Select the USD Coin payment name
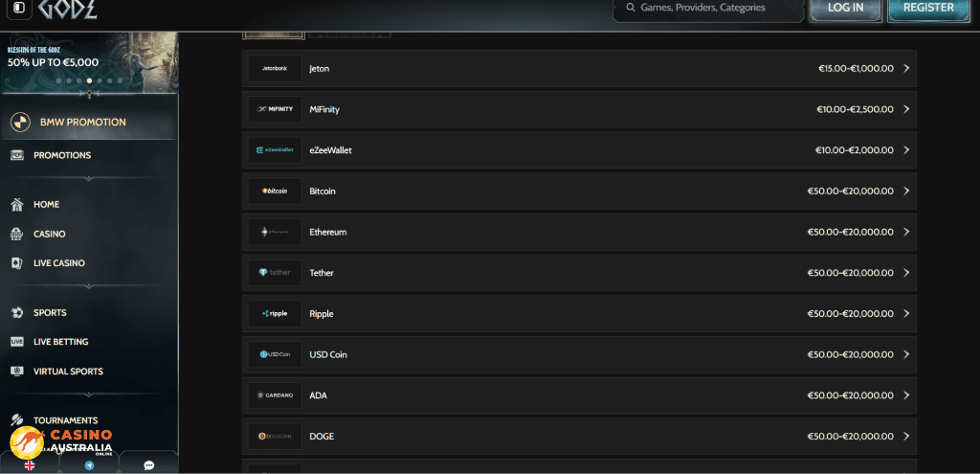The height and width of the screenshot is (474, 980). [x=328, y=354]
